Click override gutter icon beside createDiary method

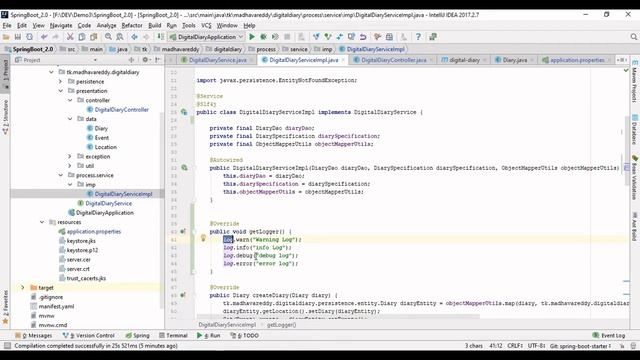[x=183, y=295]
